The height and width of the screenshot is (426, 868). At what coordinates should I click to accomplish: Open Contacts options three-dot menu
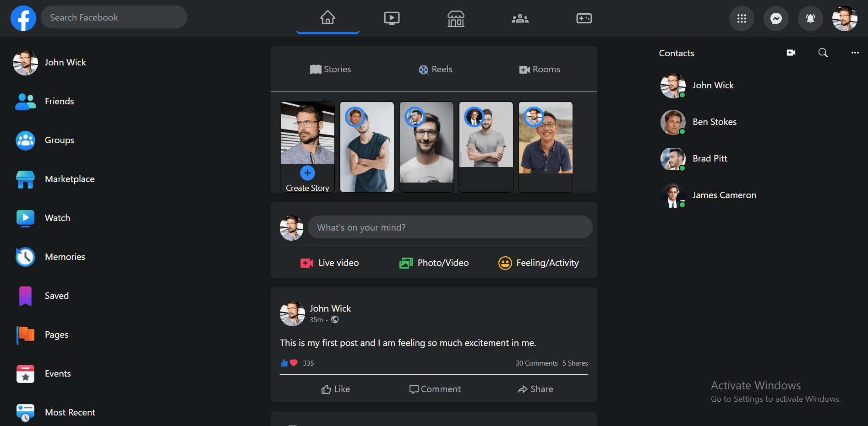pos(855,53)
